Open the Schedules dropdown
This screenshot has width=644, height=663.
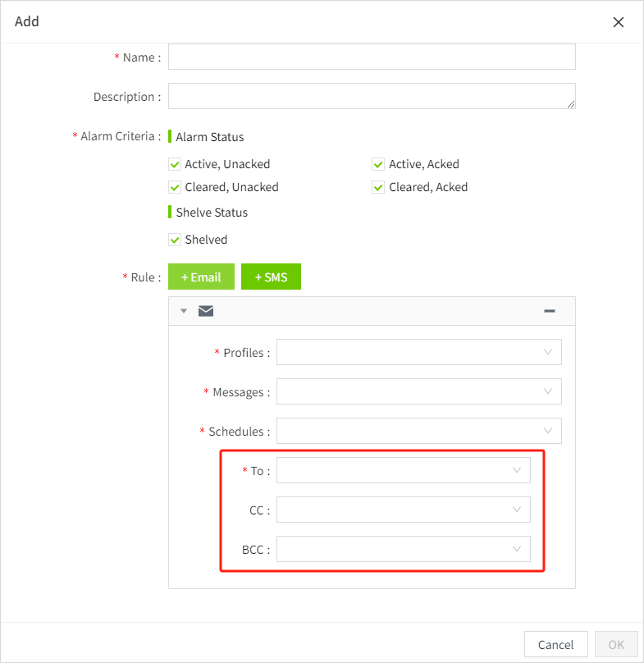(x=418, y=431)
